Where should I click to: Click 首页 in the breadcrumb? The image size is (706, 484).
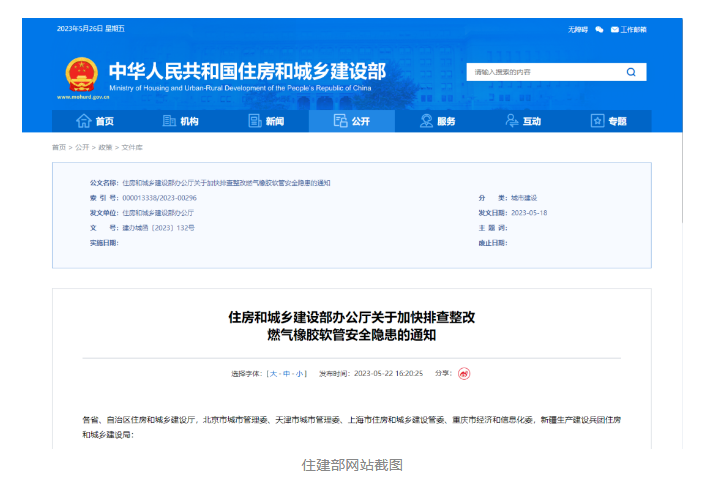tap(59, 147)
